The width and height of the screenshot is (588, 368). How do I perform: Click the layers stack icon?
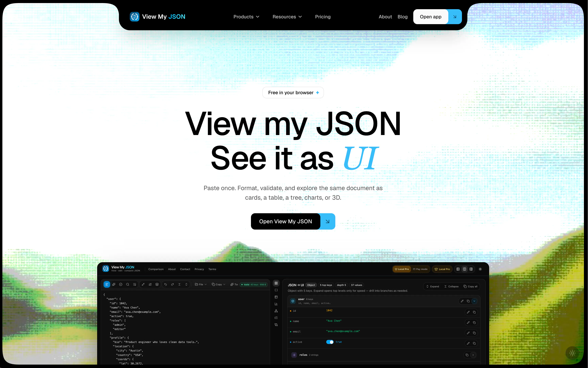coord(157,284)
